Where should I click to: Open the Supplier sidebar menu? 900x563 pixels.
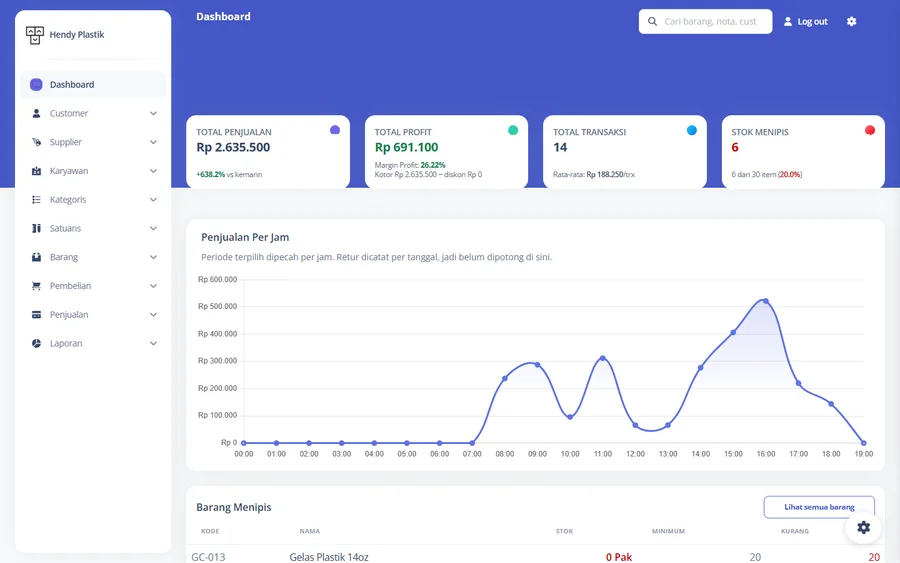pyautogui.click(x=93, y=142)
